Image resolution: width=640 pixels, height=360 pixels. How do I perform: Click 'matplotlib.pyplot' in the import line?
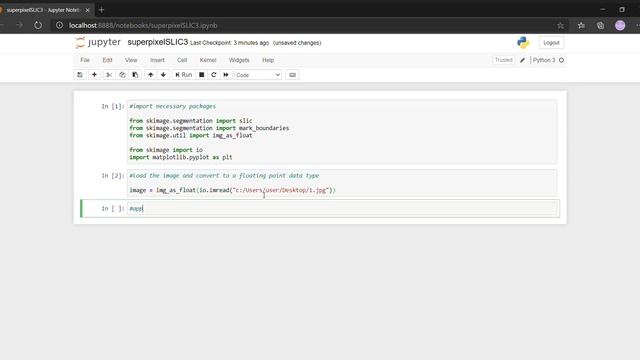181,157
